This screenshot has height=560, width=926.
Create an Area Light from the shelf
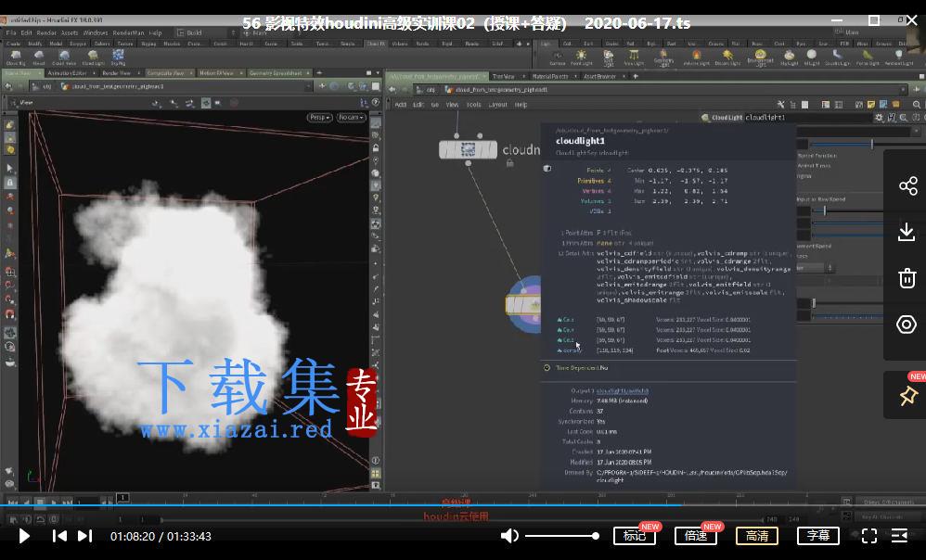click(634, 57)
